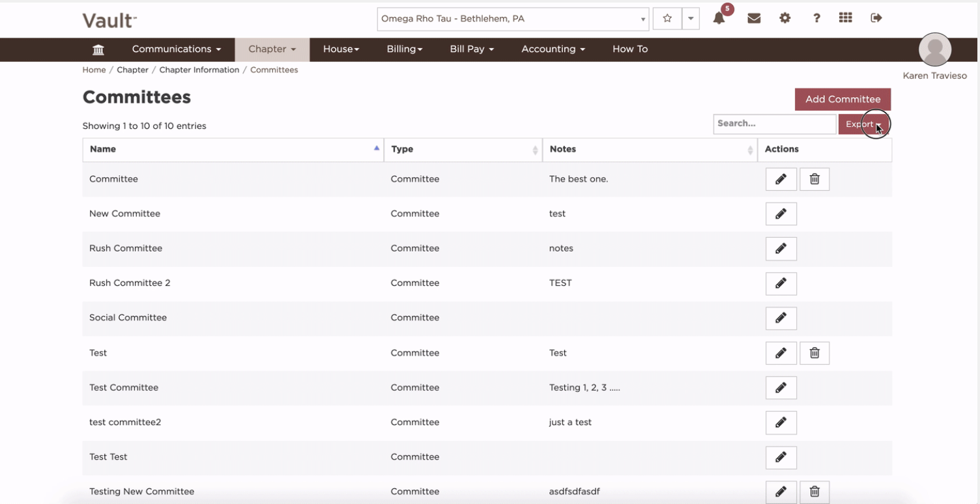Click the Karen Travieso profile avatar
This screenshot has width=980, height=504.
click(935, 49)
